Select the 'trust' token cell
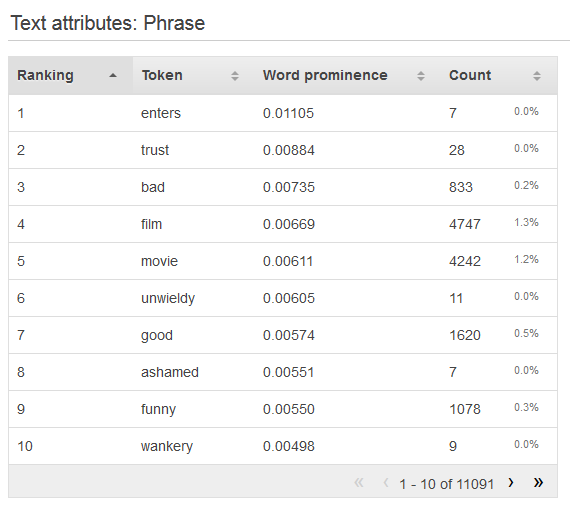The width and height of the screenshot is (570, 507). pyautogui.click(x=155, y=150)
